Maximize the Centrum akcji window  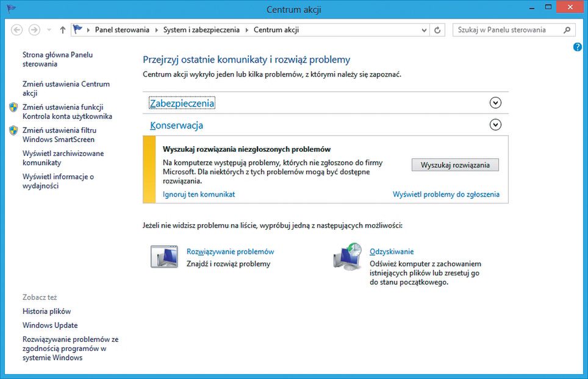coord(548,7)
